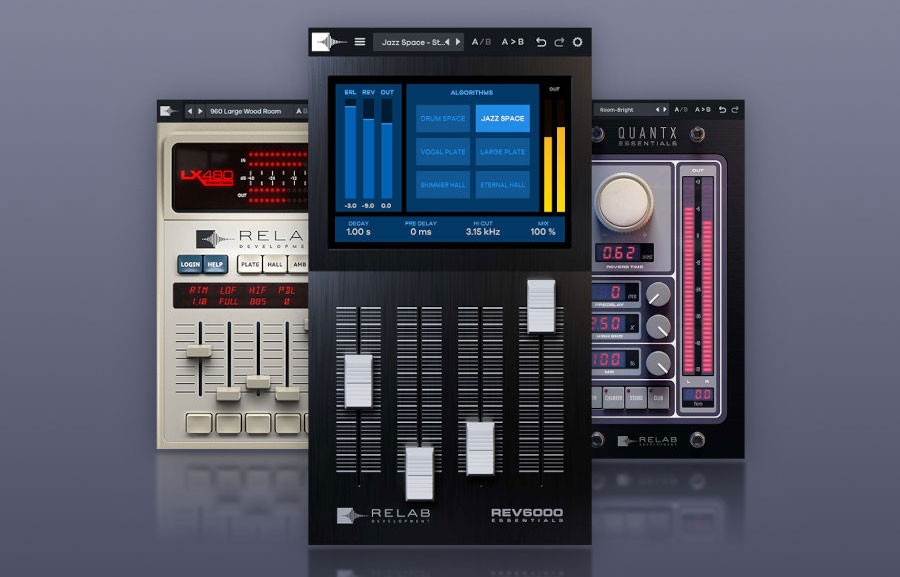Open REV6000 settings with the gear icon
Screen dimensions: 900x577
[x=577, y=43]
